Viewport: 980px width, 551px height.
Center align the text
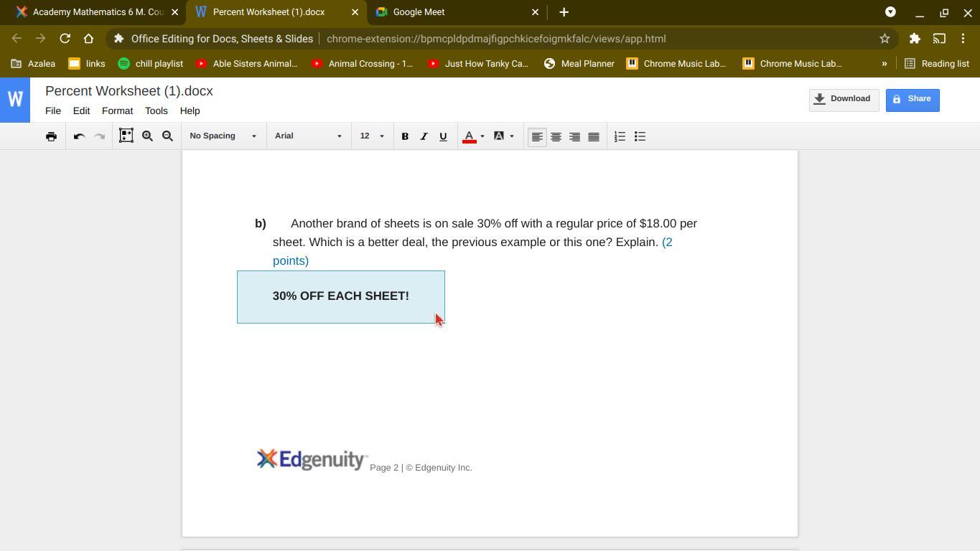556,136
